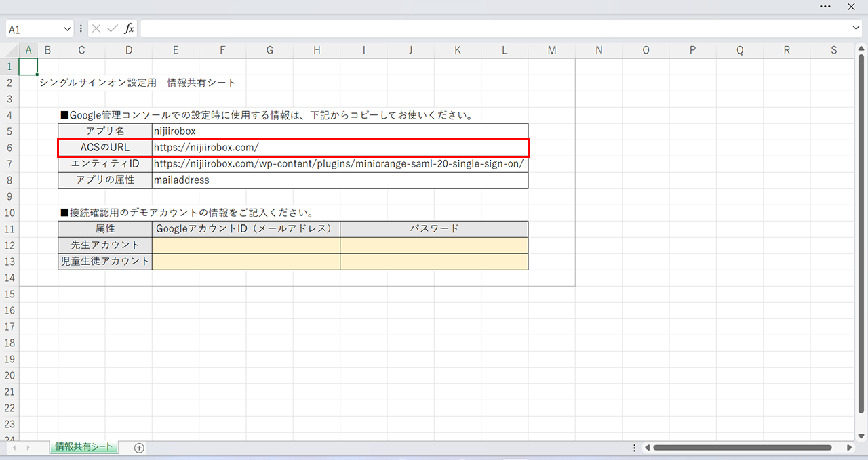Select the 情報共有シート sheet tab
Viewport: 868px width, 460px height.
[x=83, y=447]
